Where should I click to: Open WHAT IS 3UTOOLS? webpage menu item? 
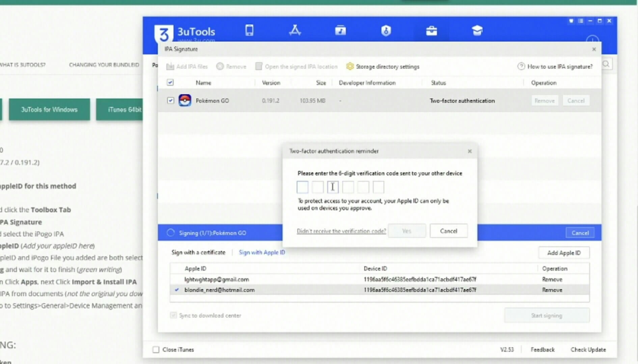click(22, 65)
